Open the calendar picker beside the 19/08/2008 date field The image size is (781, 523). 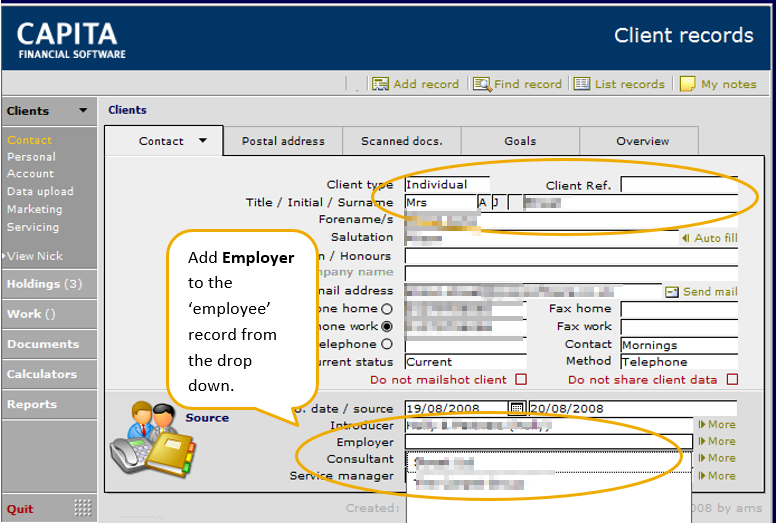pos(517,408)
